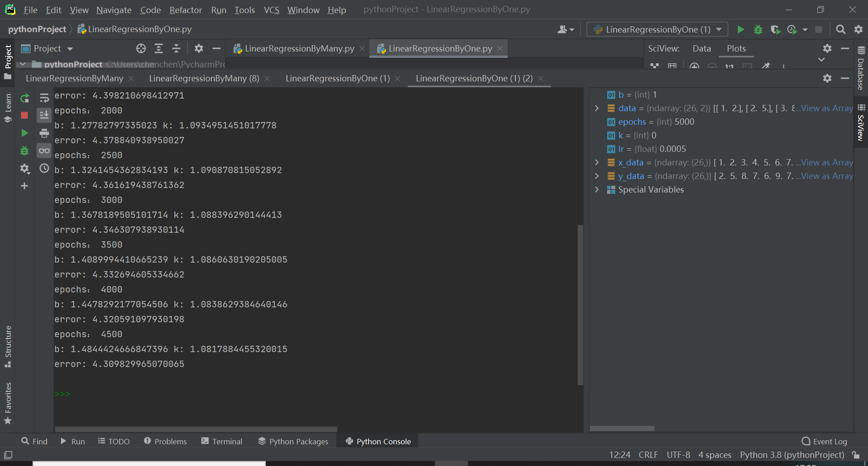Open Search Everywhere magnifier
The image size is (868, 466).
tap(841, 29)
